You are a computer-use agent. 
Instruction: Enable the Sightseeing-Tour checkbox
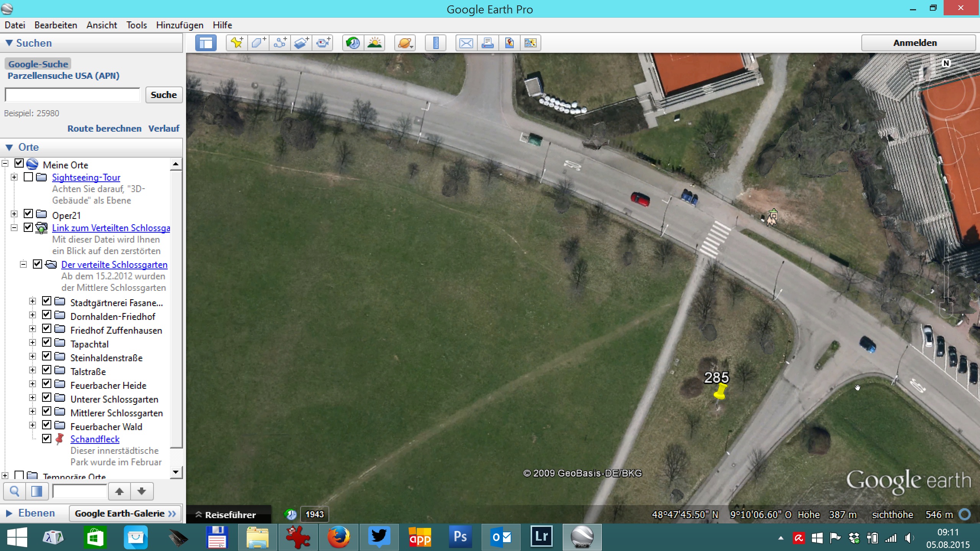[x=28, y=177]
